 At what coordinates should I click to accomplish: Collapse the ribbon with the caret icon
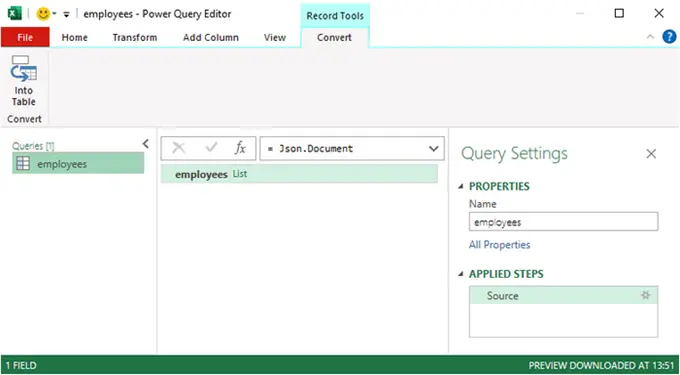click(x=650, y=37)
